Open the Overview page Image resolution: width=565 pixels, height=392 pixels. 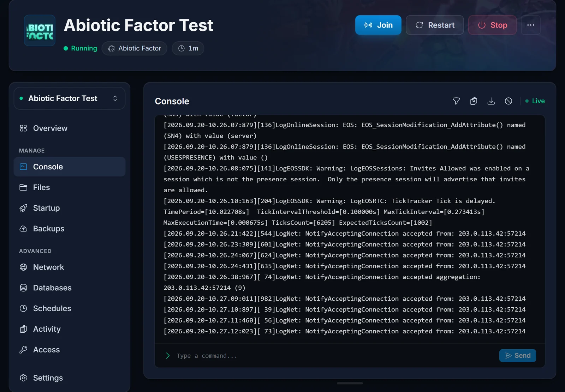pos(70,128)
